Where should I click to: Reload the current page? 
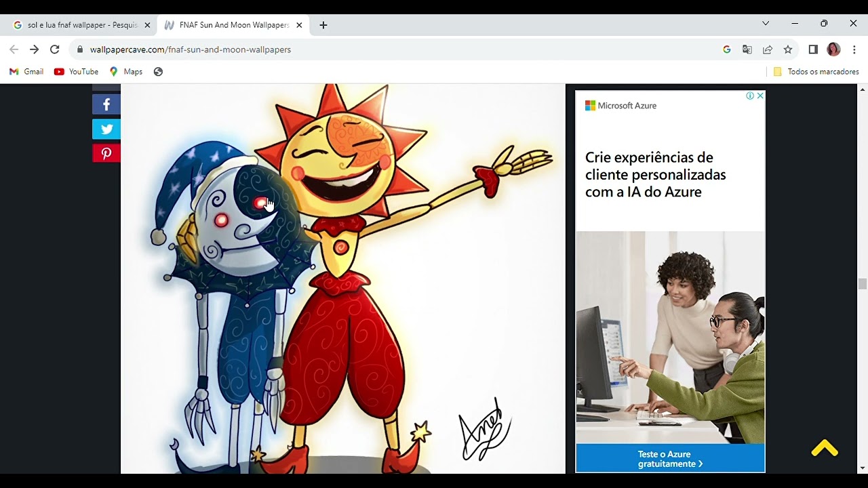(x=55, y=49)
